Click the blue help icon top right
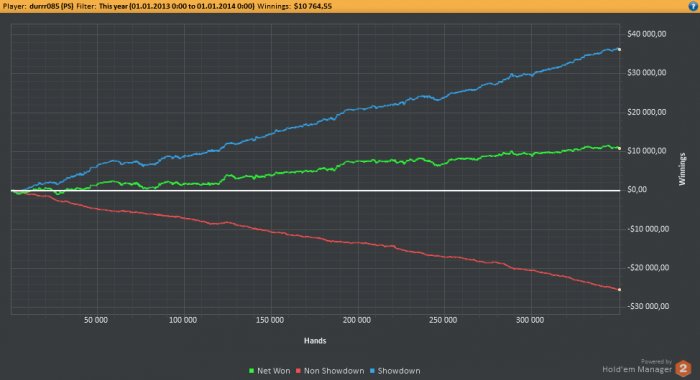Screen dimensions: 700x380 [694, 6]
